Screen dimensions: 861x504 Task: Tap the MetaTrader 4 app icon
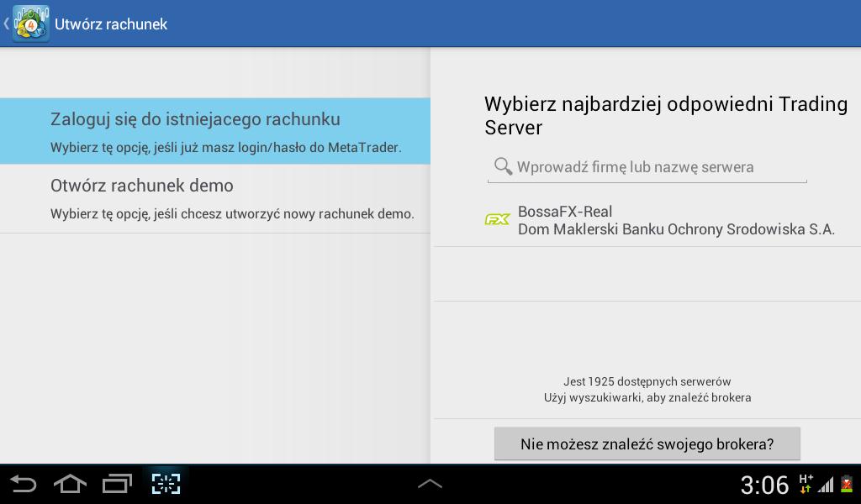[31, 24]
